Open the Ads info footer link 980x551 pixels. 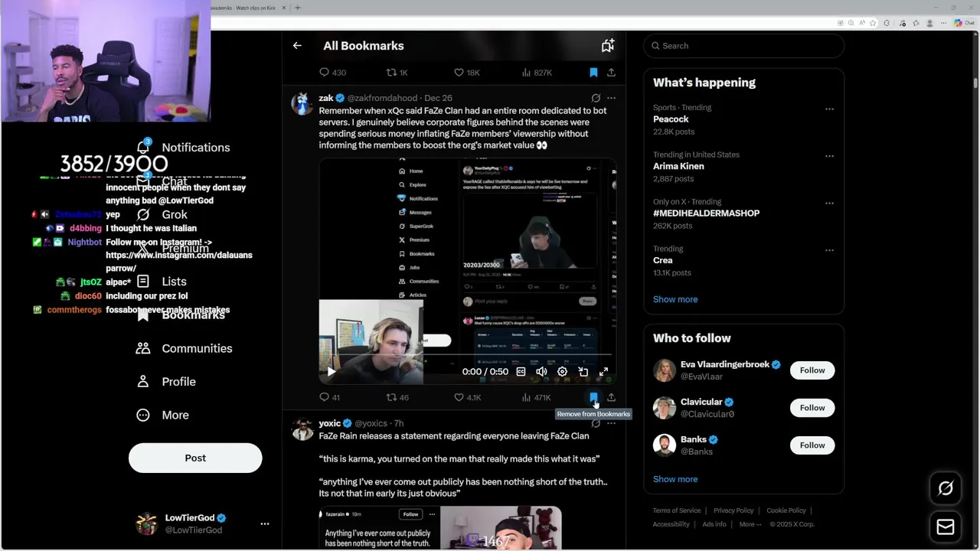[714, 524]
